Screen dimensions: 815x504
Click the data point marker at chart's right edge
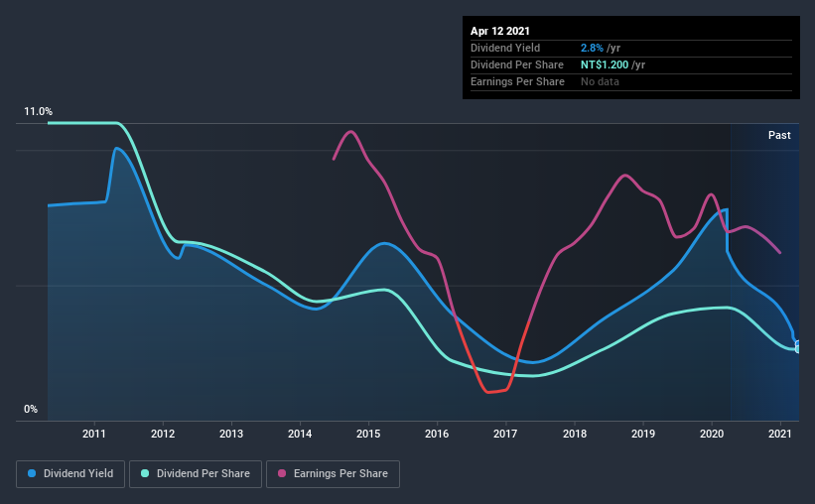click(797, 346)
